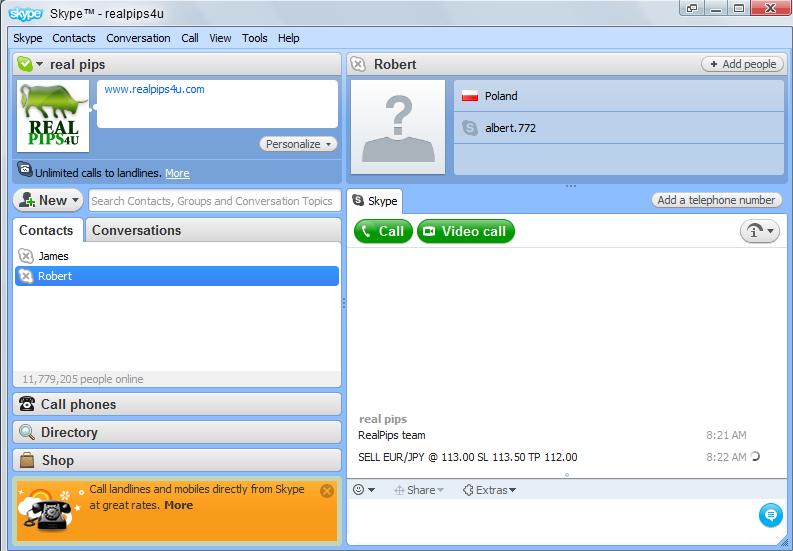Click the landline phone icon beside Unlimited calls

point(25,169)
